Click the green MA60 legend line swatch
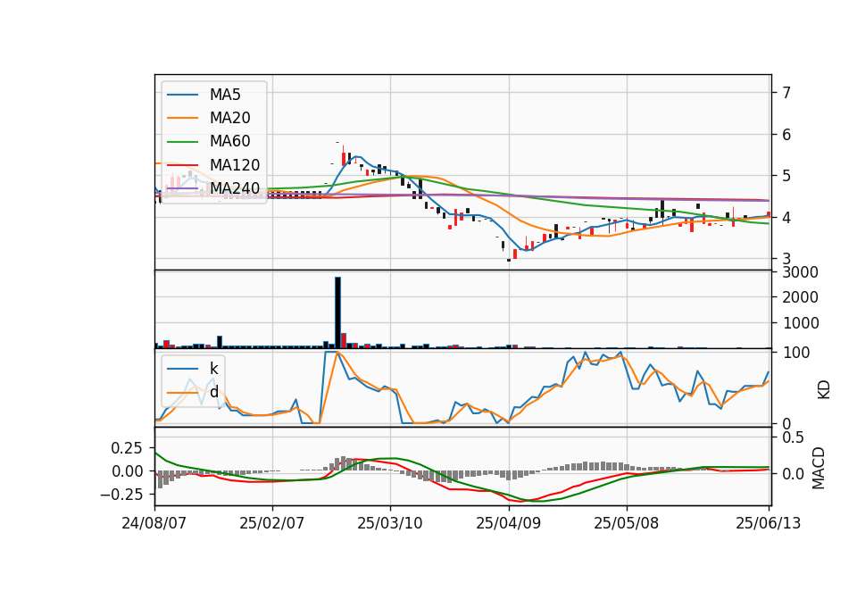 pos(182,142)
